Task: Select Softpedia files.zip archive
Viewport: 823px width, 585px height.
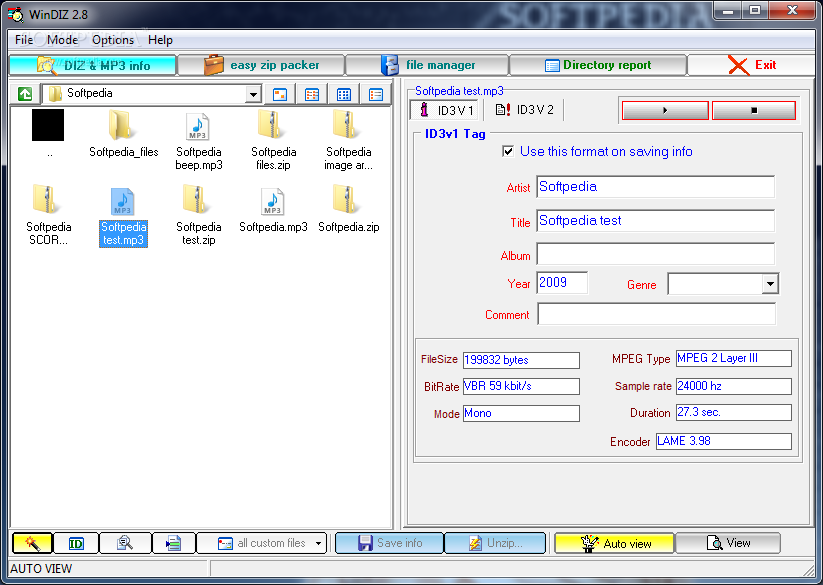Action: click(273, 140)
